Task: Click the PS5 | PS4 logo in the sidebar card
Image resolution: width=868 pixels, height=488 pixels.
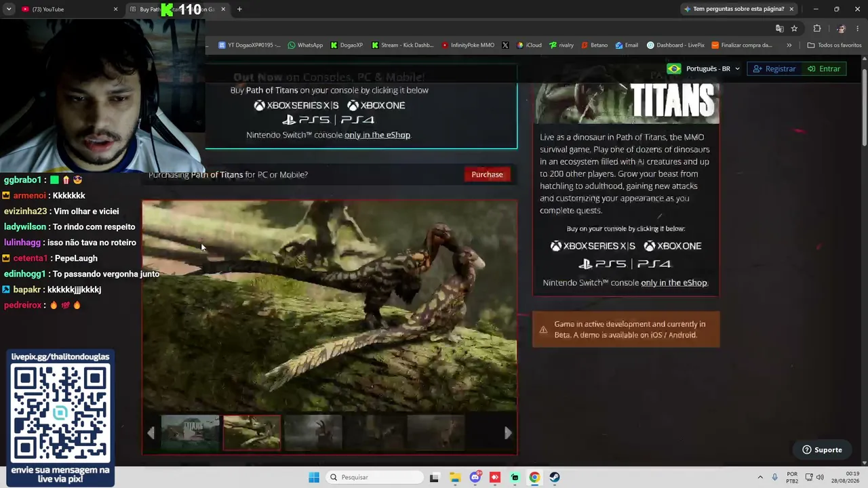Action: pos(625,264)
